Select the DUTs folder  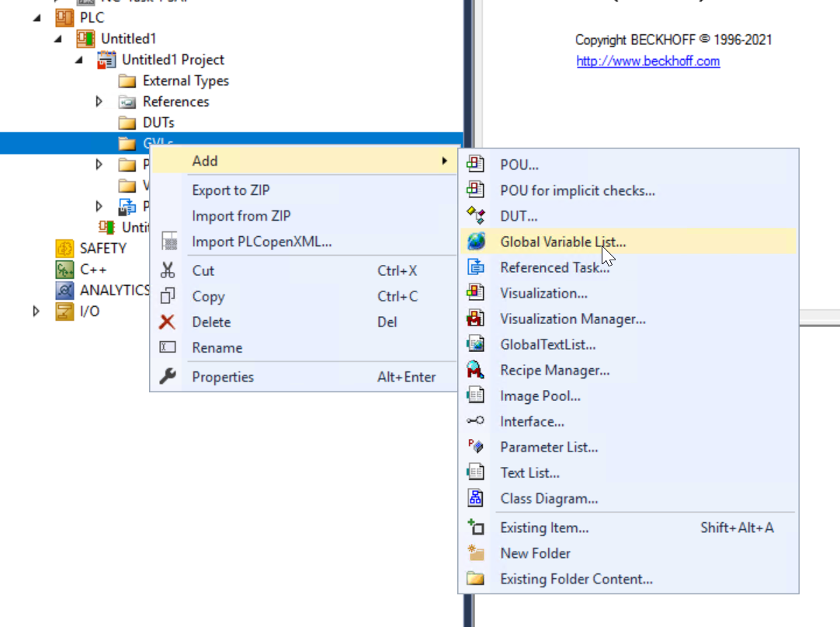(158, 123)
